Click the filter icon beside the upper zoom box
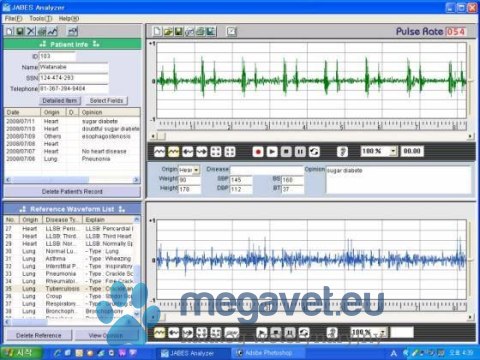 coord(342,152)
